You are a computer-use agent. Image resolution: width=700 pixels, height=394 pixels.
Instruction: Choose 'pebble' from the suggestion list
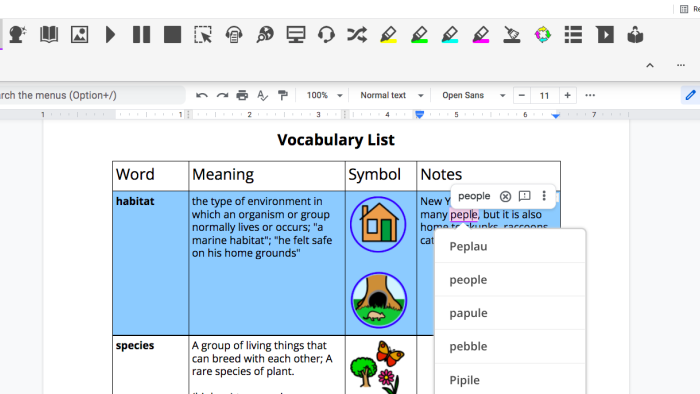click(x=510, y=346)
